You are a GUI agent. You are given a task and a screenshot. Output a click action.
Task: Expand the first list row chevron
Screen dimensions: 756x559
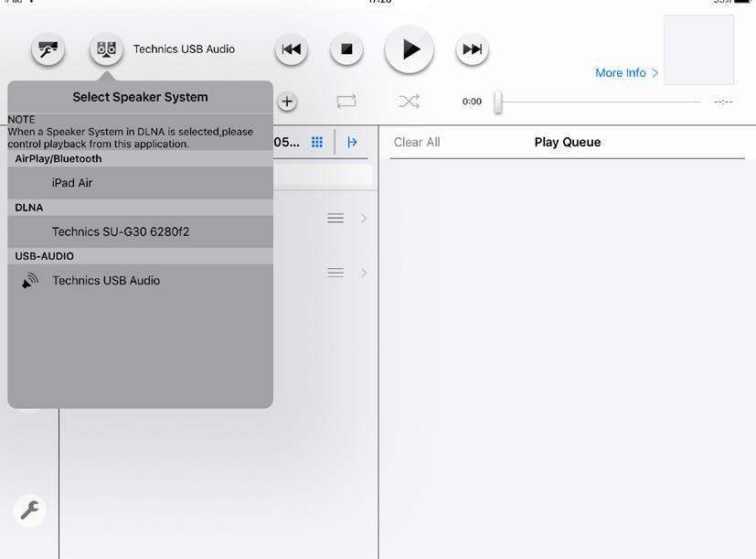click(364, 218)
